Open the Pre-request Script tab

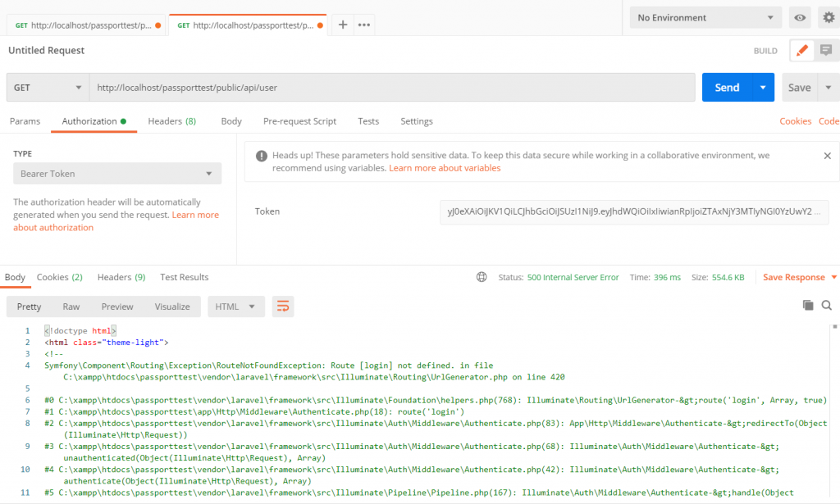coord(299,121)
